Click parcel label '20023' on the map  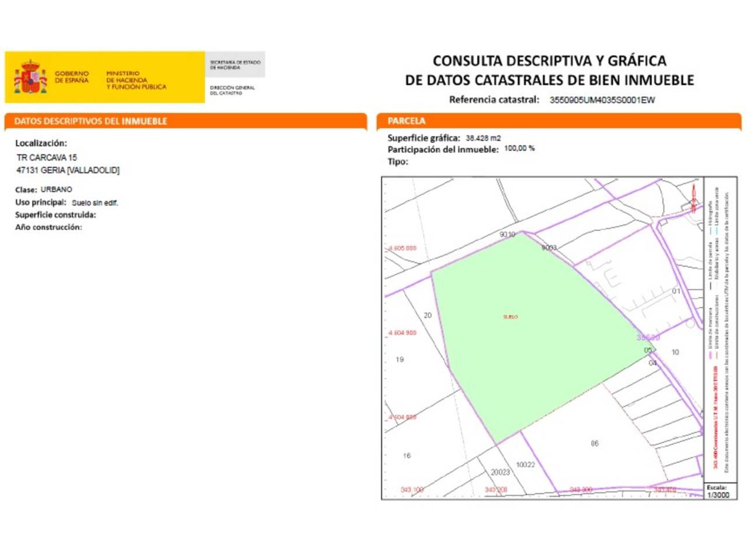coord(500,473)
